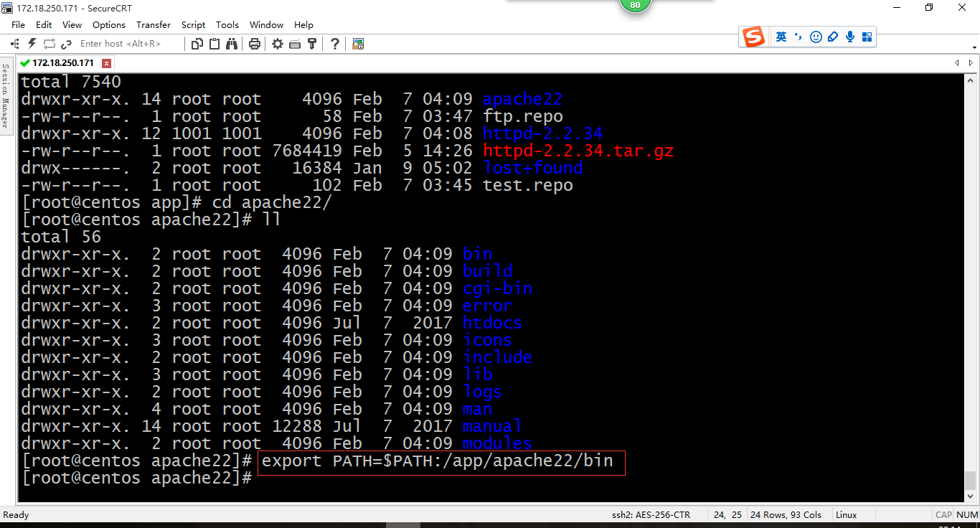This screenshot has width=980, height=528.
Task: Click the cgi-bin directory entry
Action: [x=497, y=288]
